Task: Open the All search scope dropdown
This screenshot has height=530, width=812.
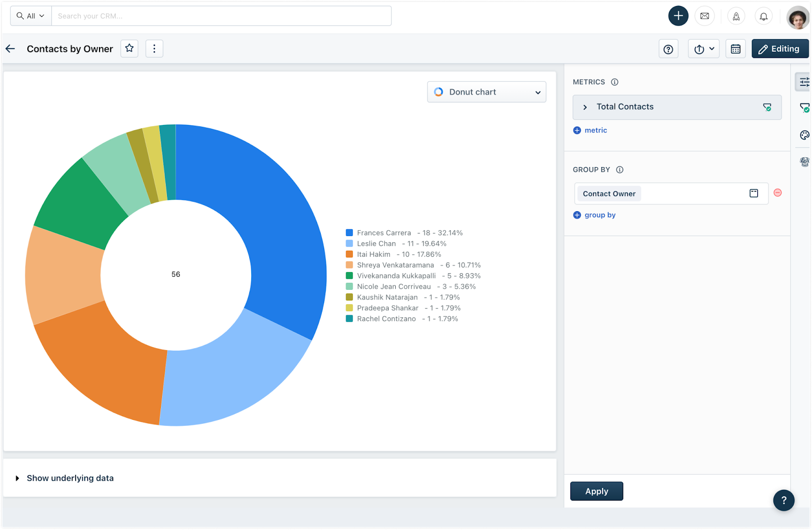Action: click(x=30, y=16)
